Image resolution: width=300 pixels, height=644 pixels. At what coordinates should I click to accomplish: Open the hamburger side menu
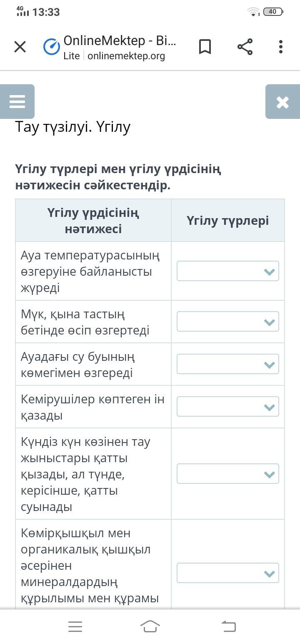click(x=17, y=102)
